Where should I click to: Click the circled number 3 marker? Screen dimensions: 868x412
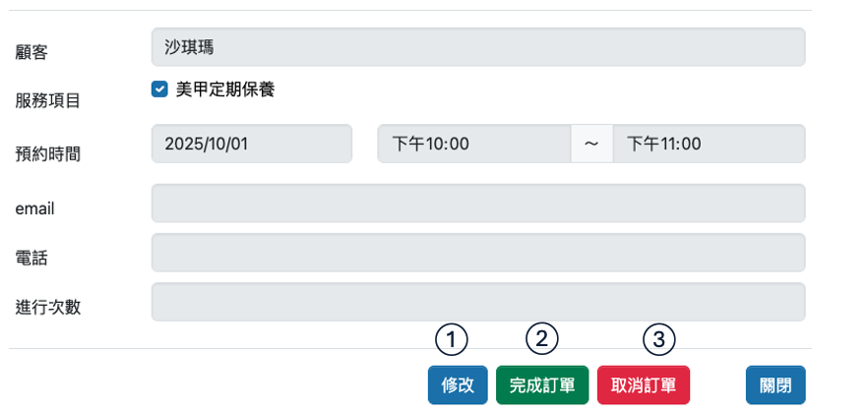(659, 339)
